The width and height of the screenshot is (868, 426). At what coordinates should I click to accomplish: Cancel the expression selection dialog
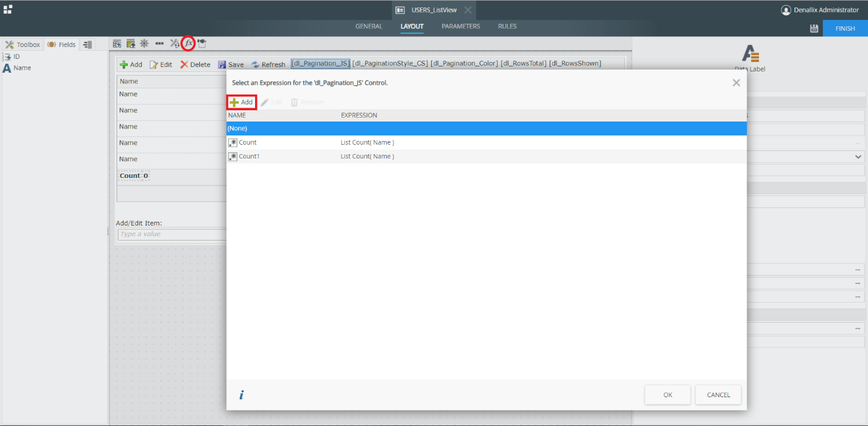[x=718, y=395]
